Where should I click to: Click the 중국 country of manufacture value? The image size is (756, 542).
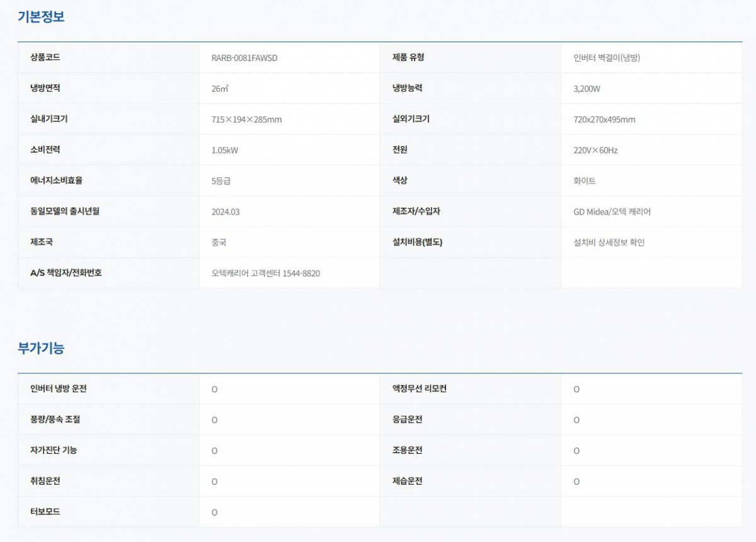pos(220,242)
